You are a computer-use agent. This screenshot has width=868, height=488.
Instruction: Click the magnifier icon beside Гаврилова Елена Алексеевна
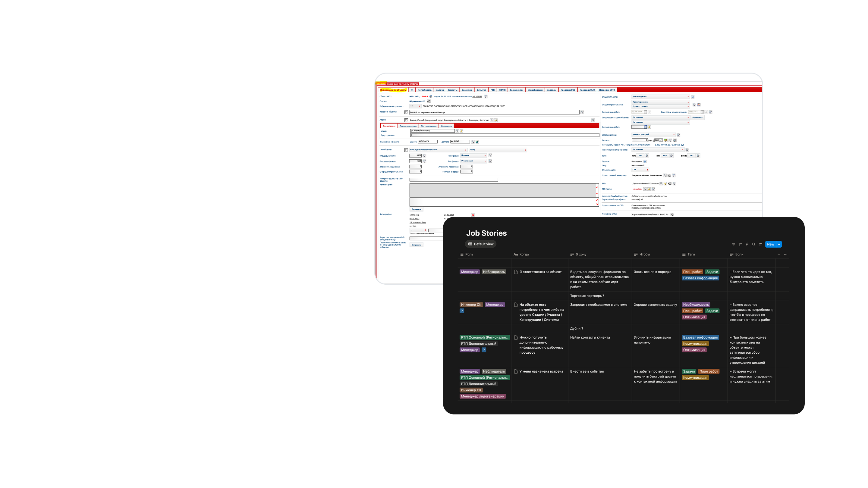[665, 175]
